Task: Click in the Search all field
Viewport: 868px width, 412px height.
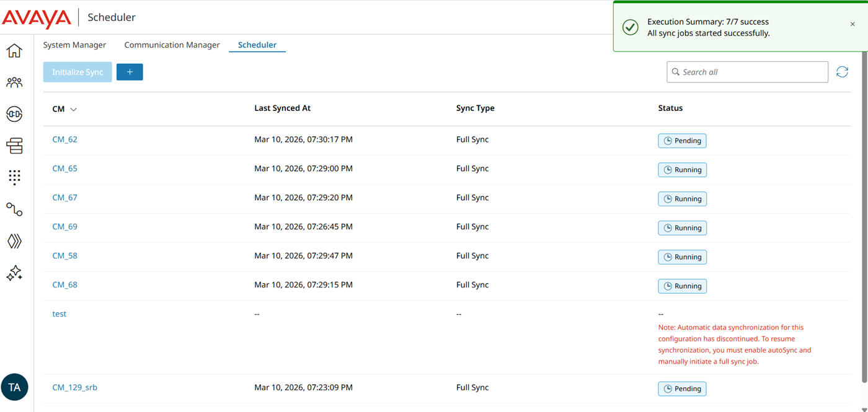Action: (747, 72)
